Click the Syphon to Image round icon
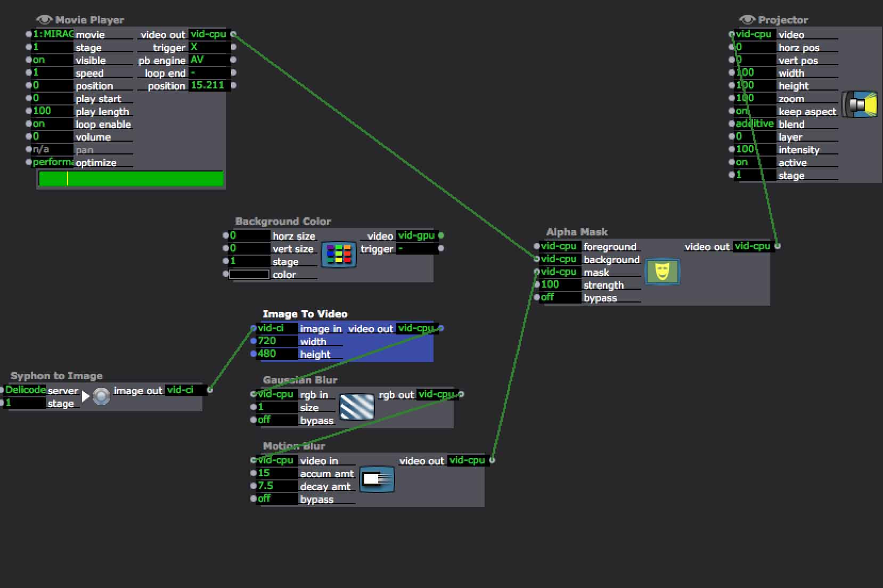 tap(101, 396)
